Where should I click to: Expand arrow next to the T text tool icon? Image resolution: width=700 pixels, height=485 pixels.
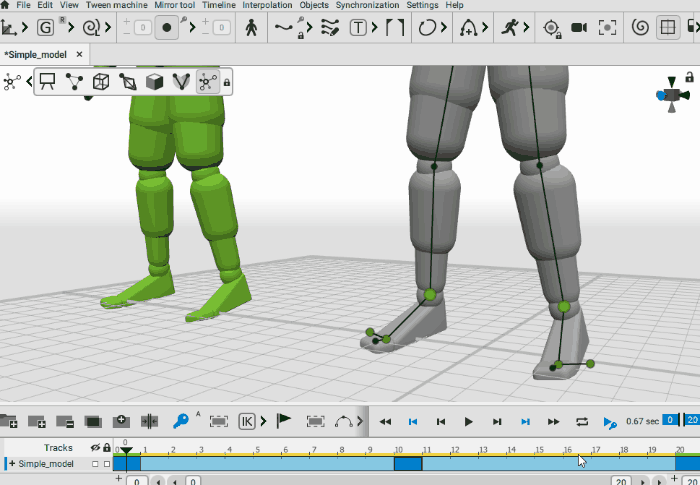coord(376,28)
